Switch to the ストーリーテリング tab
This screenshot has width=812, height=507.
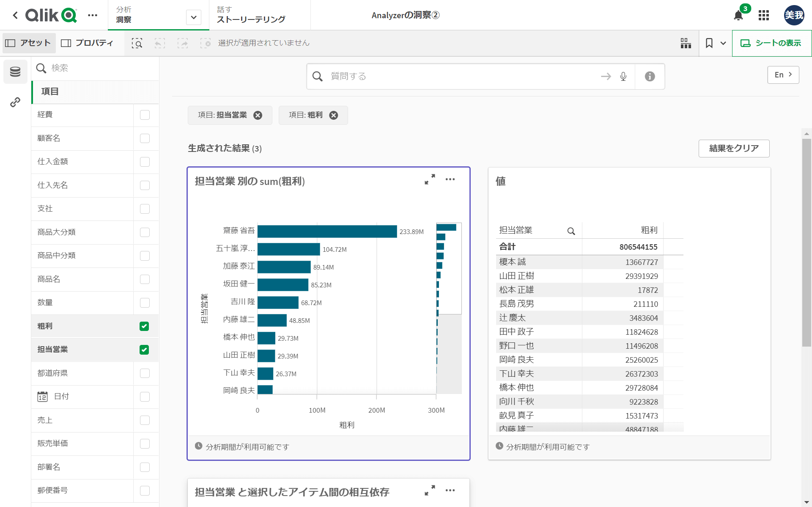[x=251, y=15]
